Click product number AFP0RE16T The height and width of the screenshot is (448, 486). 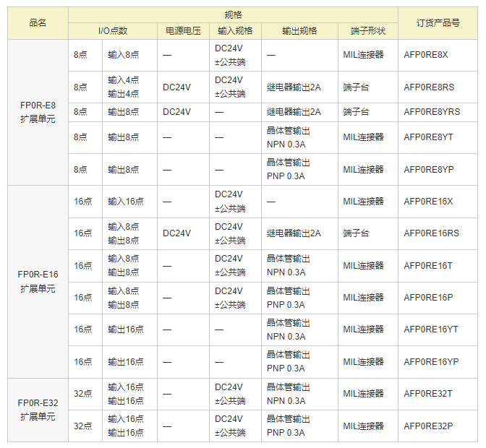coord(428,266)
